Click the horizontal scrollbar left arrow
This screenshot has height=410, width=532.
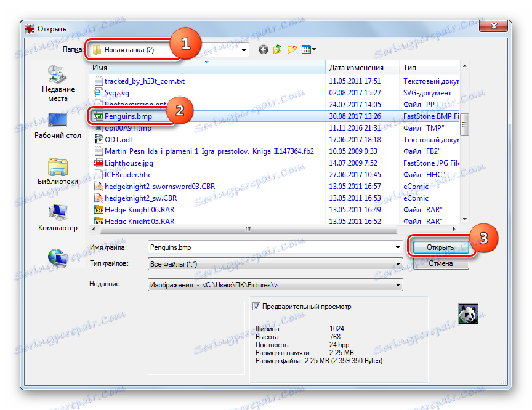click(94, 229)
